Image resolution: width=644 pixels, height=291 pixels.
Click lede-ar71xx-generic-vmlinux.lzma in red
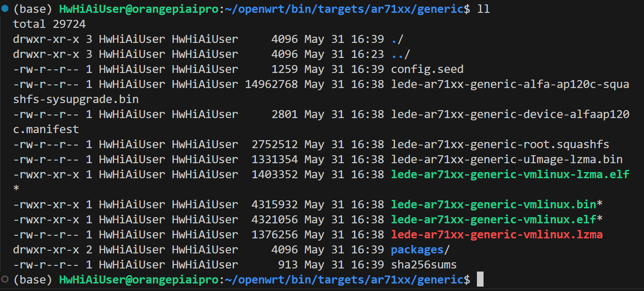(x=497, y=235)
